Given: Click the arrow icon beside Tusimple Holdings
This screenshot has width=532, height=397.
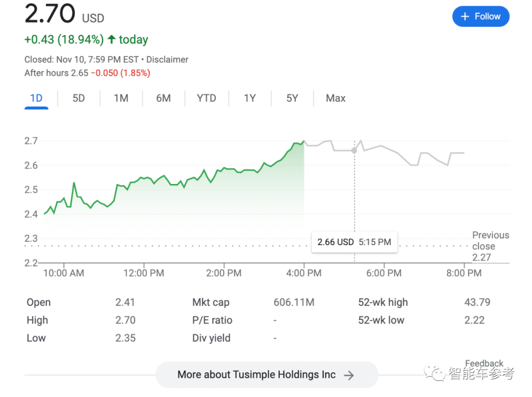Looking at the screenshot, I should (349, 375).
